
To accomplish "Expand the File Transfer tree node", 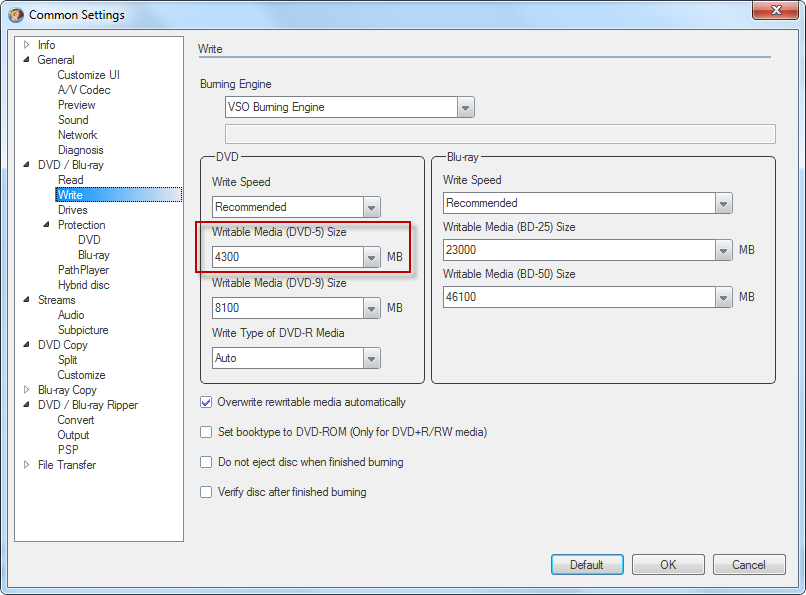I will [27, 465].
